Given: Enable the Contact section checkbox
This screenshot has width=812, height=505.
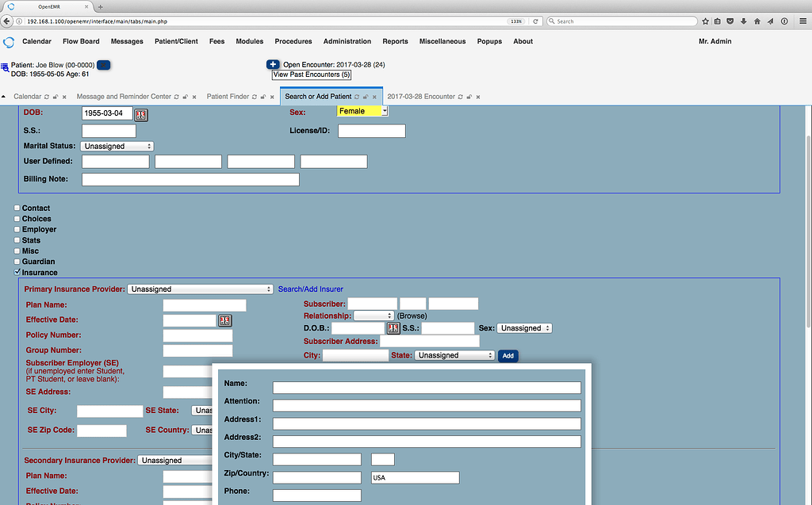Looking at the screenshot, I should [17, 208].
